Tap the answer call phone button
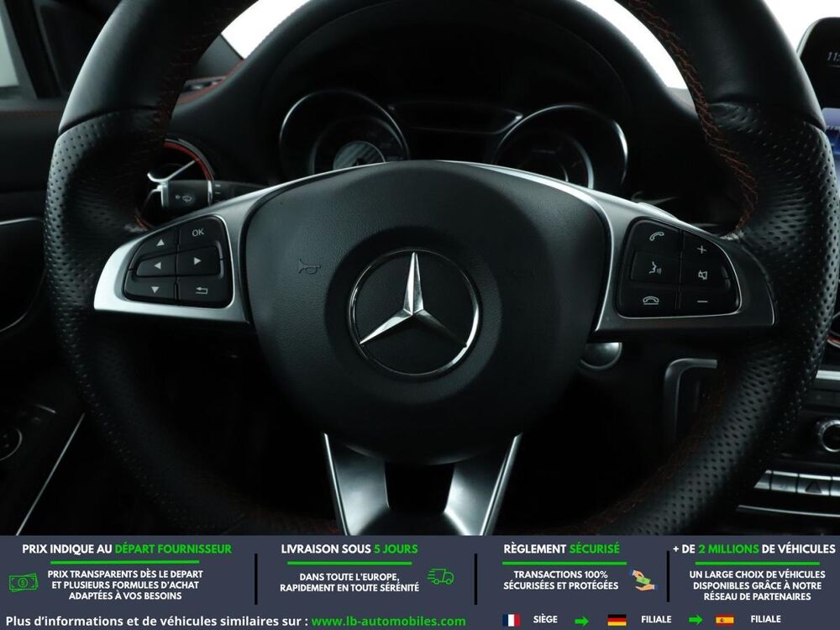The height and width of the screenshot is (630, 840). (656, 236)
